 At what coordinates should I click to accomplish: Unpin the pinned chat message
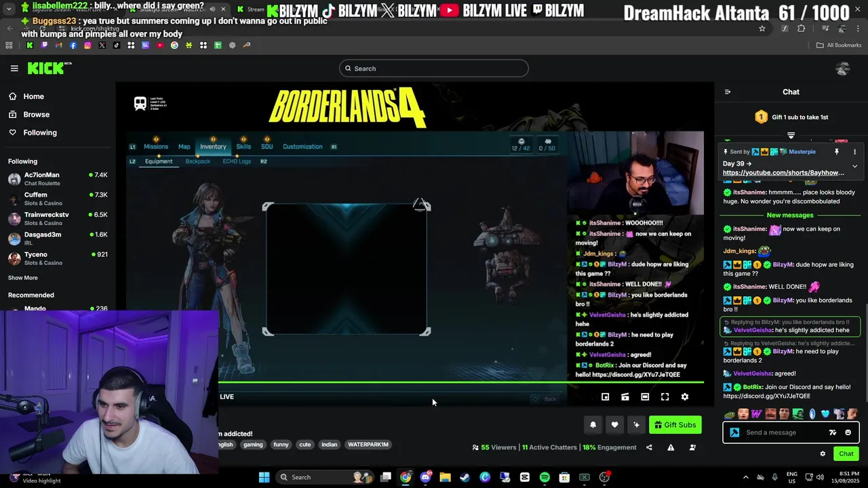(837, 152)
